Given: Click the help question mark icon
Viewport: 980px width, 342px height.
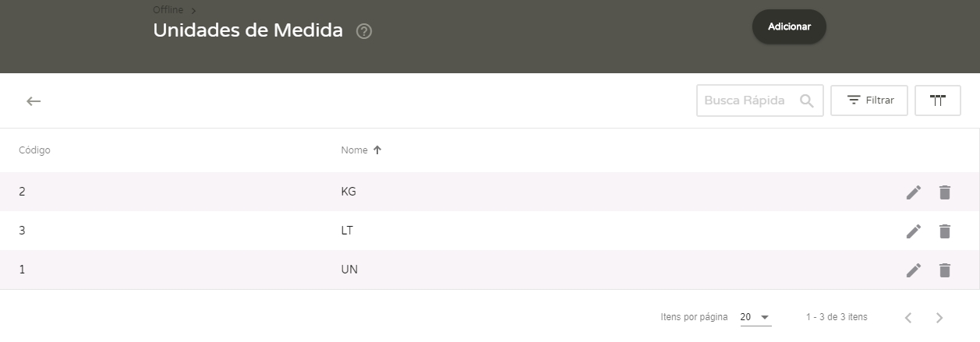Looking at the screenshot, I should pyautogui.click(x=364, y=32).
